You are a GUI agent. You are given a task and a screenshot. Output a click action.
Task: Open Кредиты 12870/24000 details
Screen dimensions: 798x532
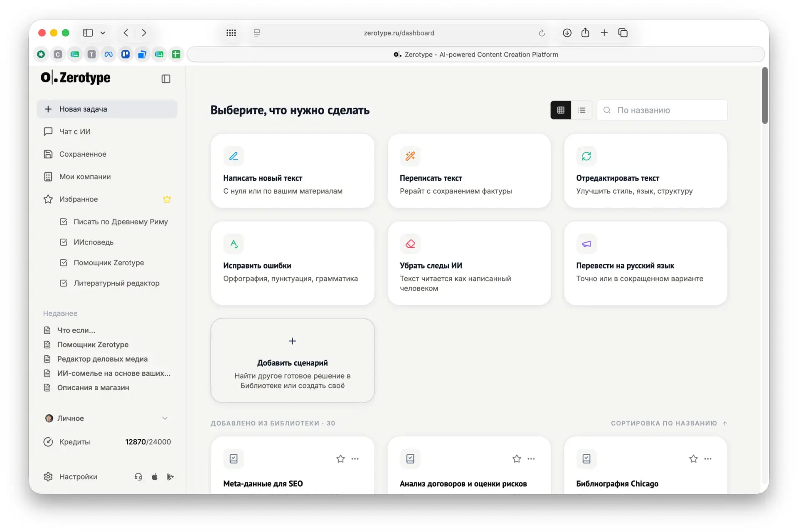coord(107,442)
